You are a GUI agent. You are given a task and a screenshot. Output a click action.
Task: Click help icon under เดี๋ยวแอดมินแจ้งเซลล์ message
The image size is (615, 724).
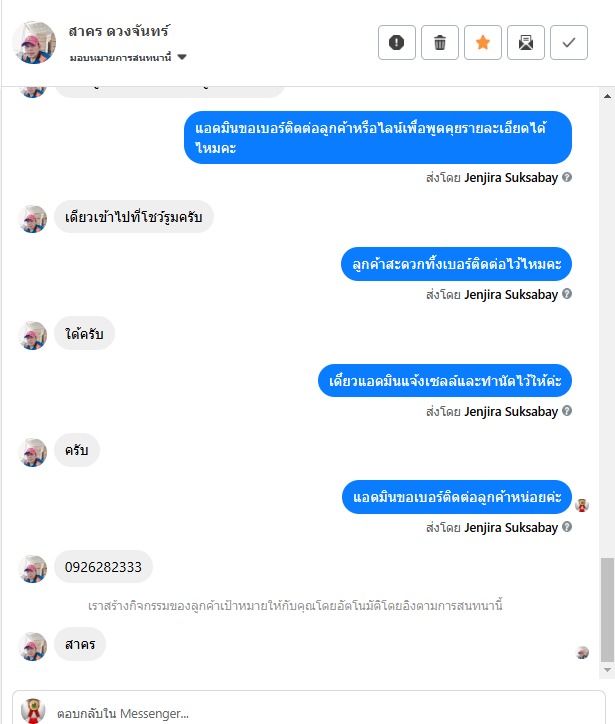click(567, 410)
